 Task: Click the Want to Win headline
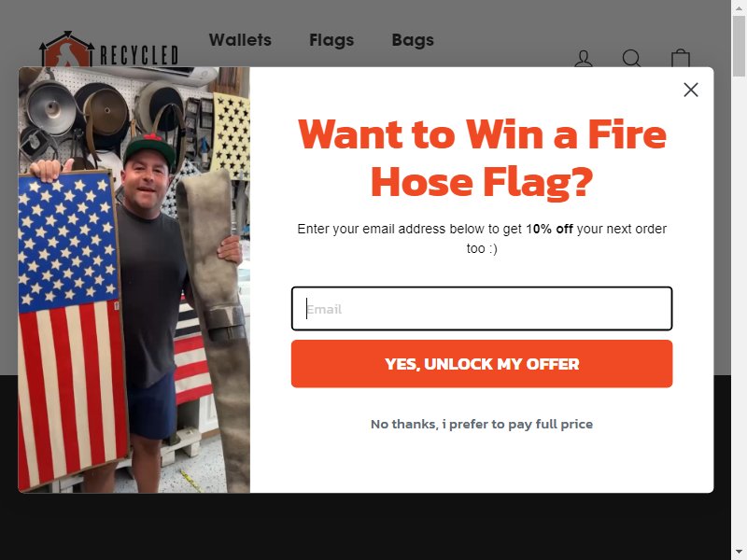click(482, 158)
